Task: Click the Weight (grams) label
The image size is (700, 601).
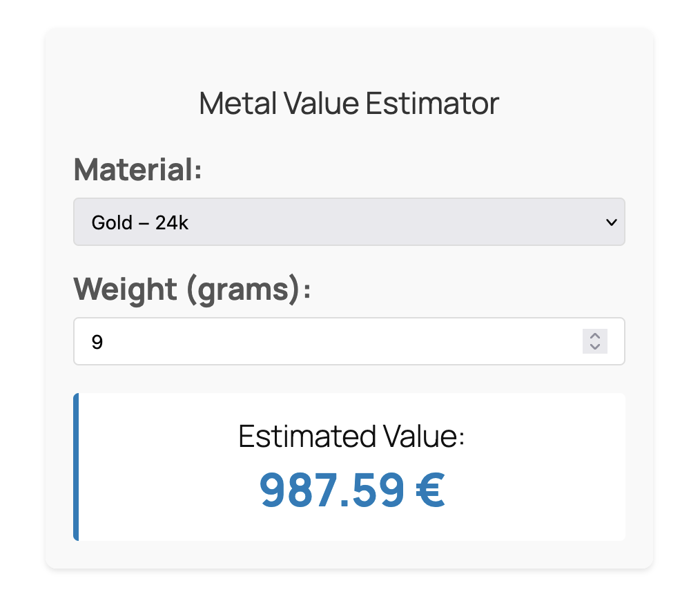Action: (x=193, y=289)
